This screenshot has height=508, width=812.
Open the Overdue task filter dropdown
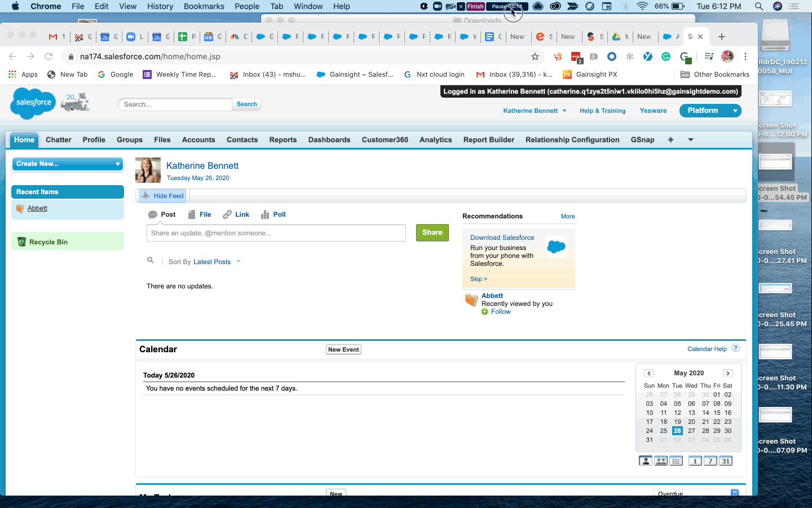pos(696,493)
